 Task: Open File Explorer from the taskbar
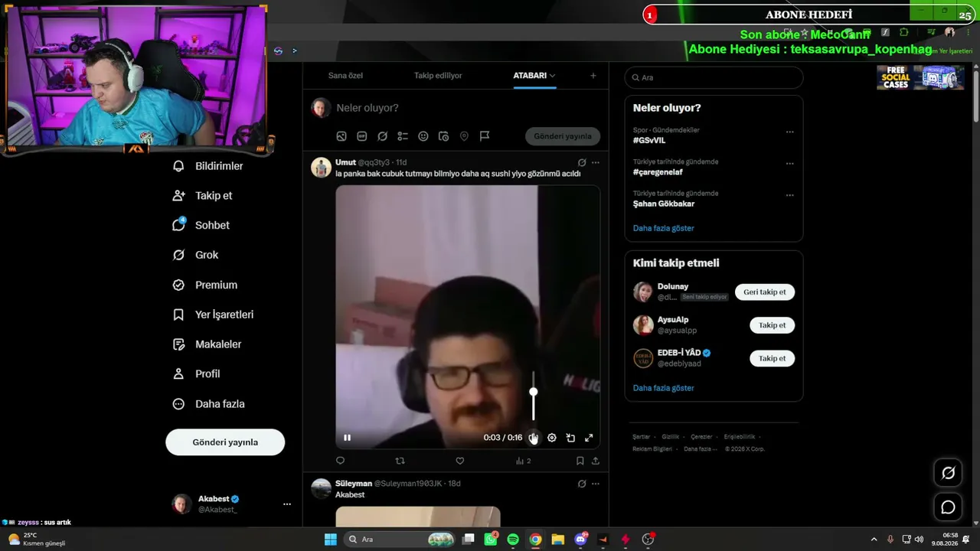(x=558, y=540)
